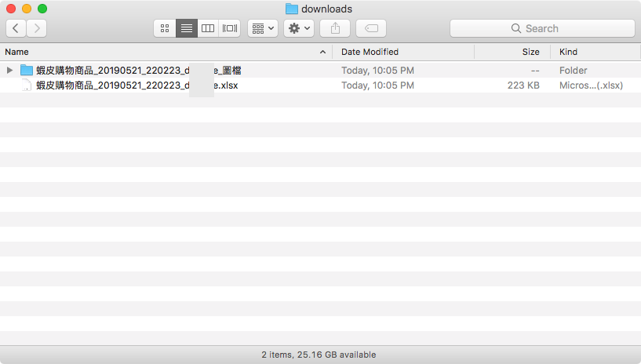The height and width of the screenshot is (364, 641).
Task: Go back using left arrow button
Action: [x=16, y=28]
